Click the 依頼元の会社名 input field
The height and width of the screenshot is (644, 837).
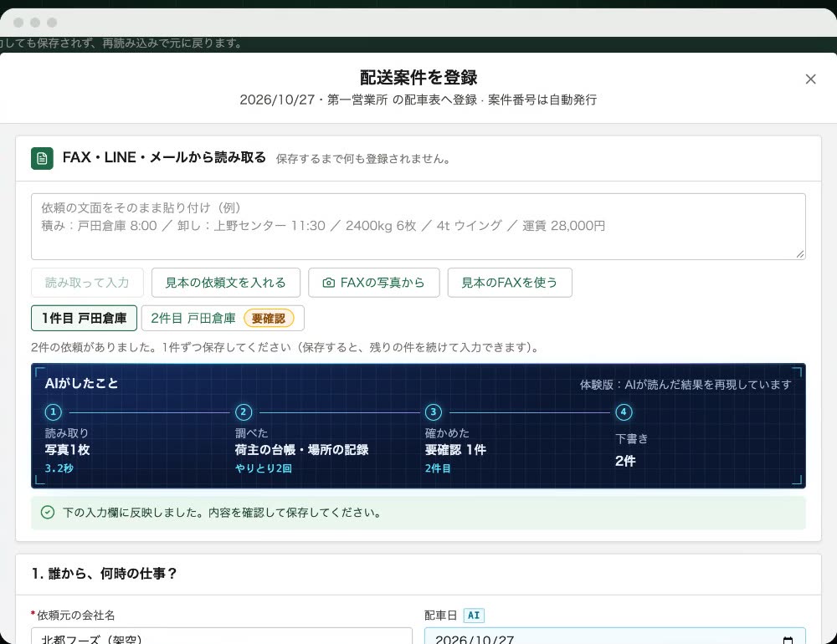coord(222,636)
